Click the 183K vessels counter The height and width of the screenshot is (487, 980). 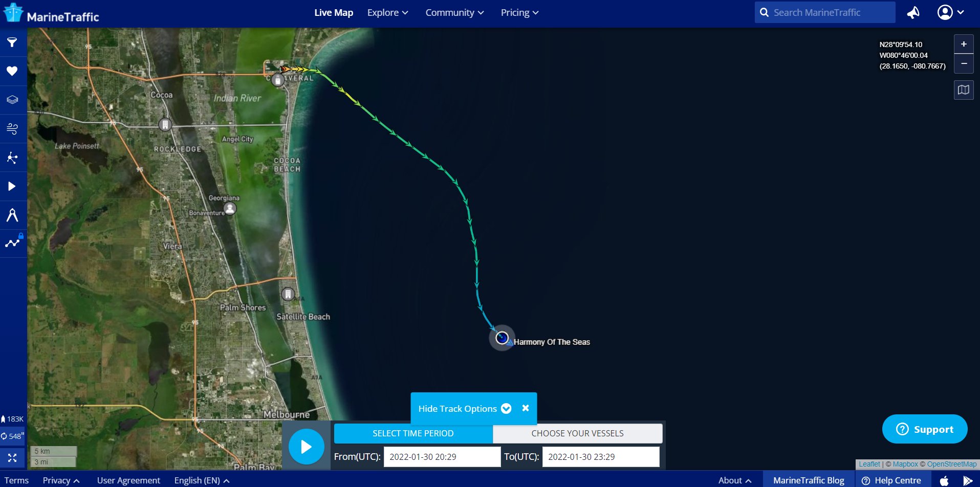(12, 419)
